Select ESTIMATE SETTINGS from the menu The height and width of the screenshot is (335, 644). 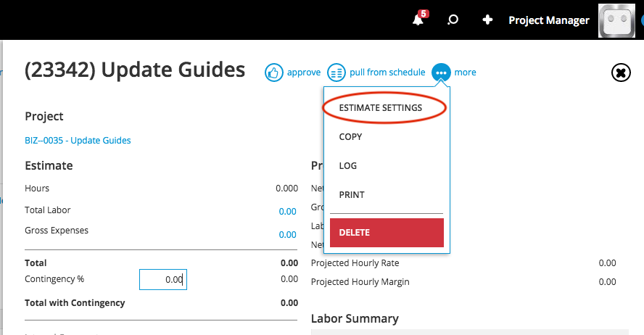(x=380, y=108)
